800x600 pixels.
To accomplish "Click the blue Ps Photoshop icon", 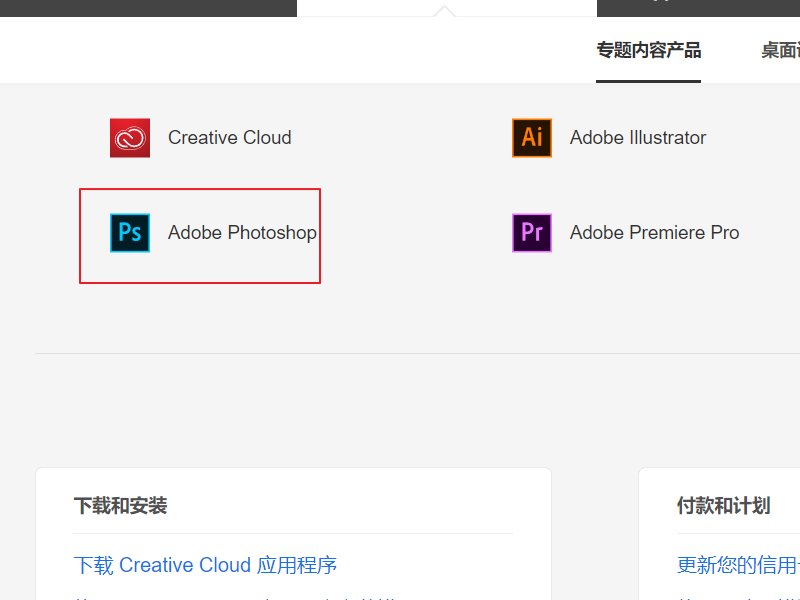I will click(130, 233).
